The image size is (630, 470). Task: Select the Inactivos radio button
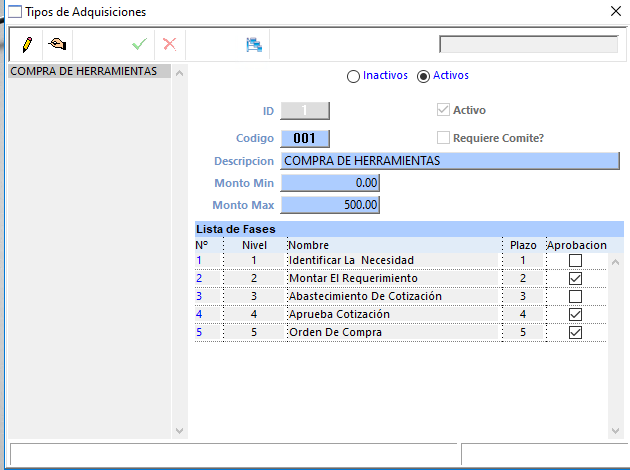tap(353, 76)
